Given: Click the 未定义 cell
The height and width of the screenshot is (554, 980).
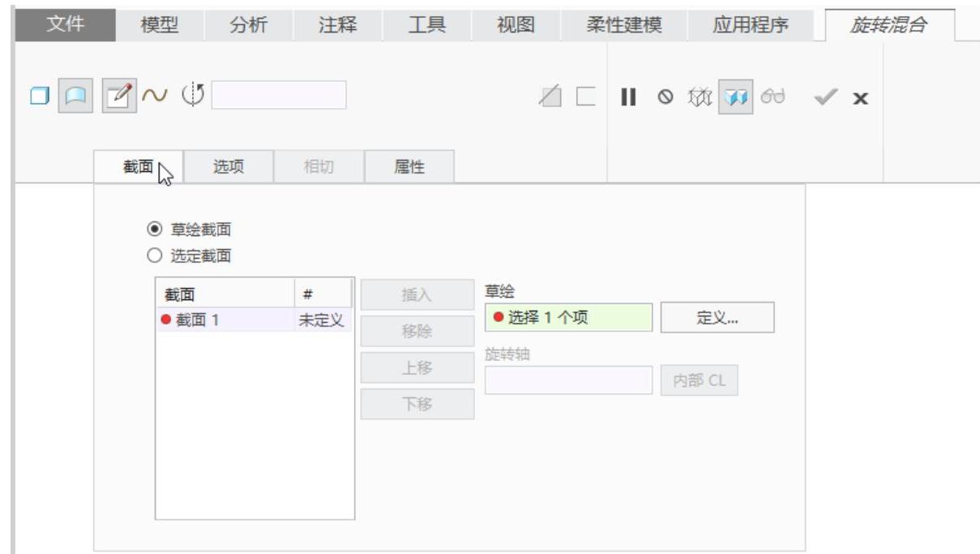Looking at the screenshot, I should [x=321, y=320].
